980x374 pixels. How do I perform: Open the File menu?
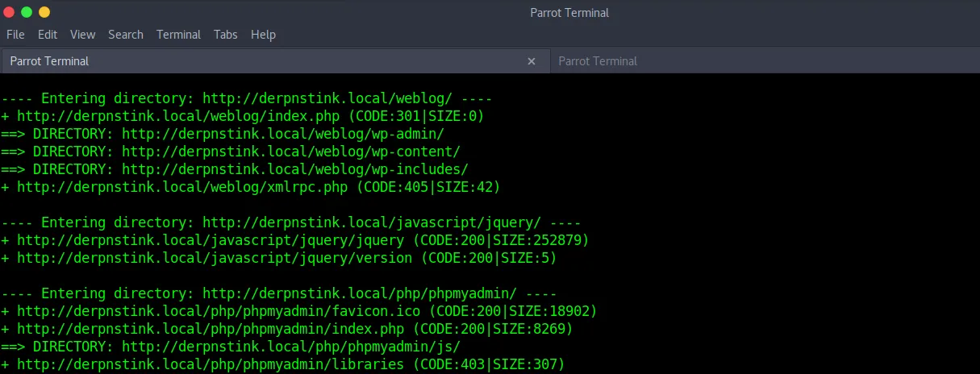[x=15, y=35]
